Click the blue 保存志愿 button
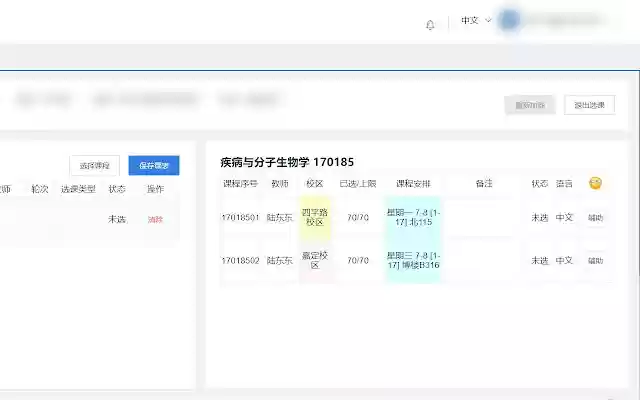The image size is (640, 400). pyautogui.click(x=154, y=165)
